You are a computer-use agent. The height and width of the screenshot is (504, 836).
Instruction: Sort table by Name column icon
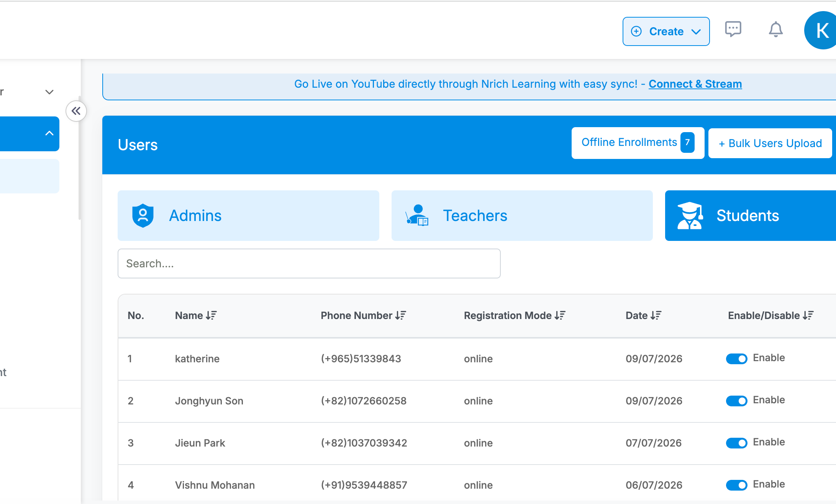tap(211, 315)
